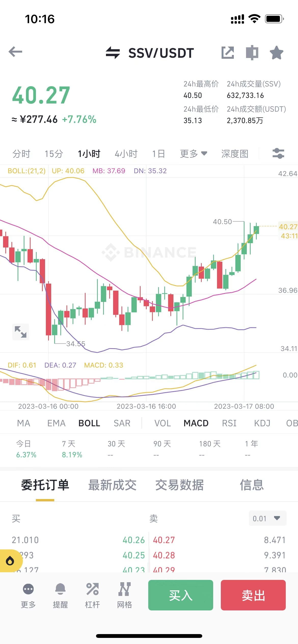Tap the green 买入 buy button
Screen dimensions: 298x644
[x=180, y=596]
